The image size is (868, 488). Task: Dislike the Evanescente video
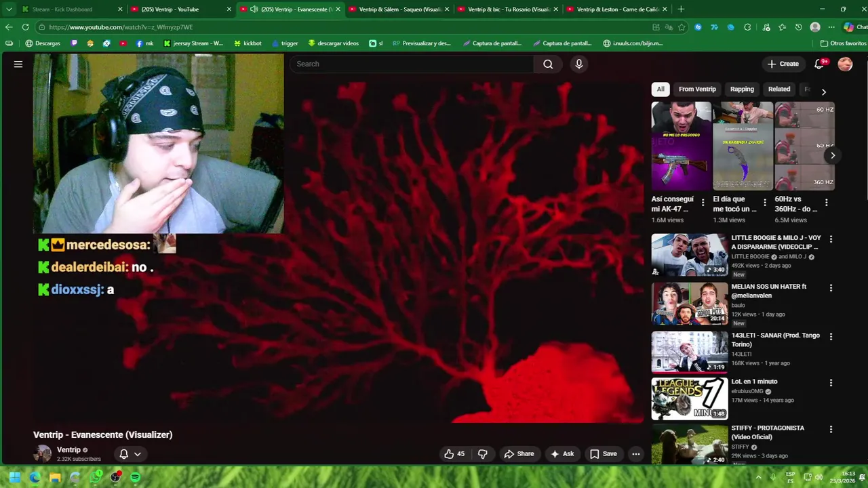tap(483, 454)
